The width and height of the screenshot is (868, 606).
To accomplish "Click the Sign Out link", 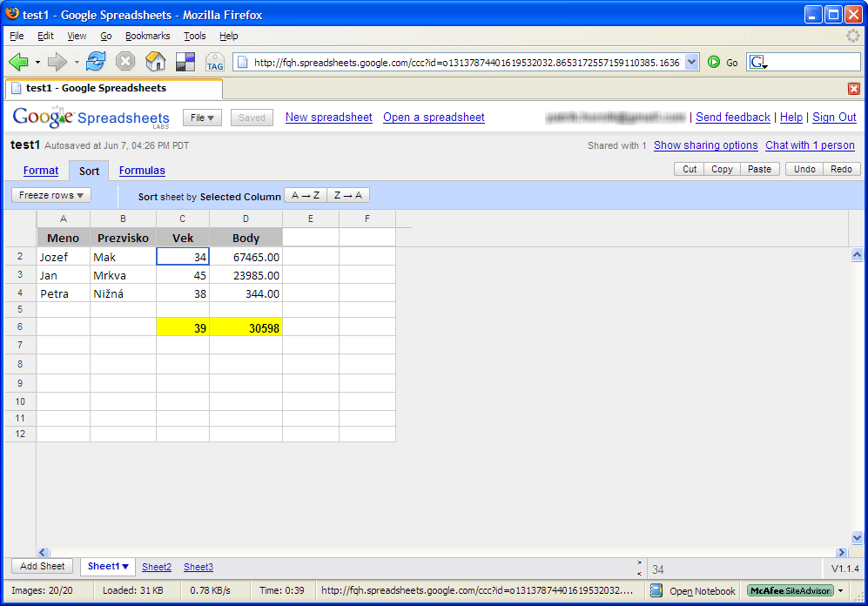I will [x=834, y=118].
